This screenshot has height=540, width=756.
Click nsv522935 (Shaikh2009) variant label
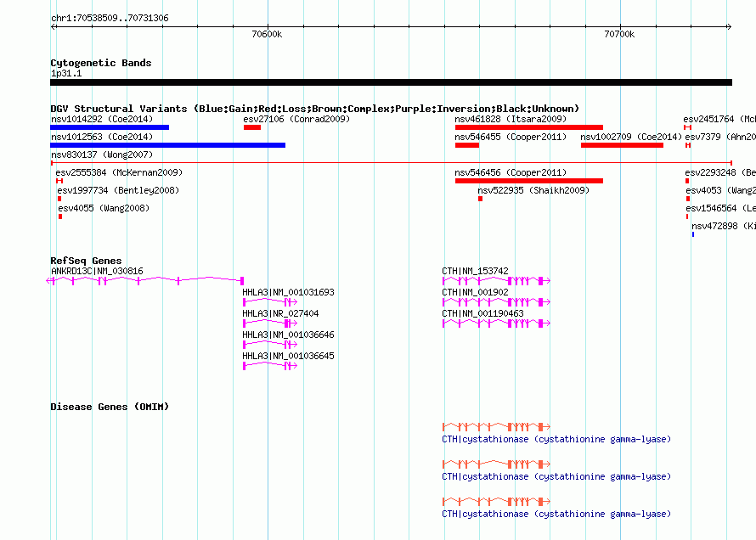533,190
